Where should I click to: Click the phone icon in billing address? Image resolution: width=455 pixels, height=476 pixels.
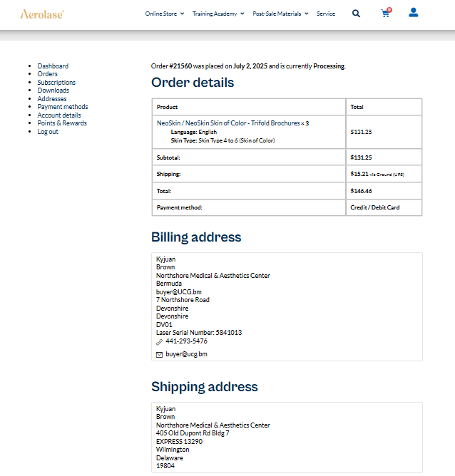point(159,342)
